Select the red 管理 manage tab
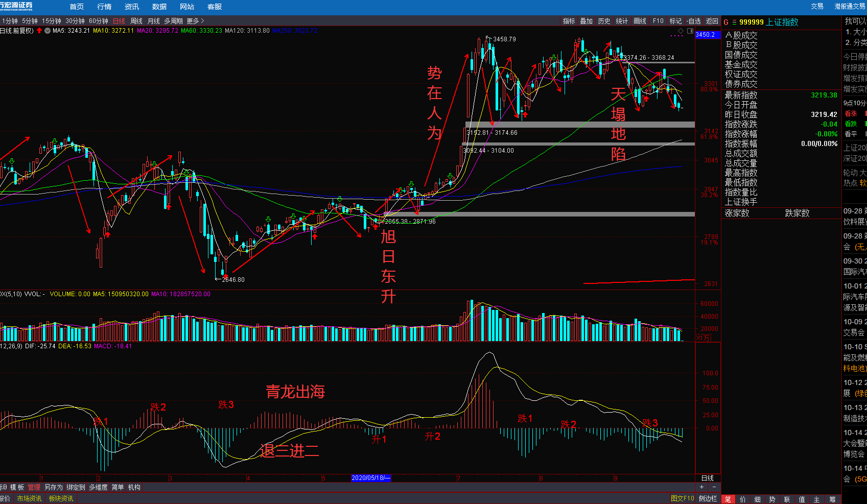Screen dimensions: 867x504 click(x=34, y=488)
